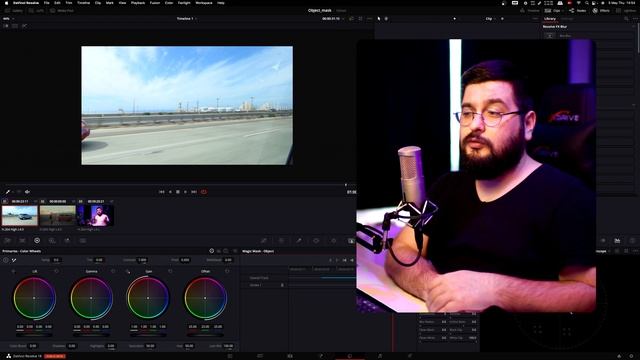The image size is (640, 360).
Task: Click the Gain master wheel slider
Action: [x=148, y=335]
